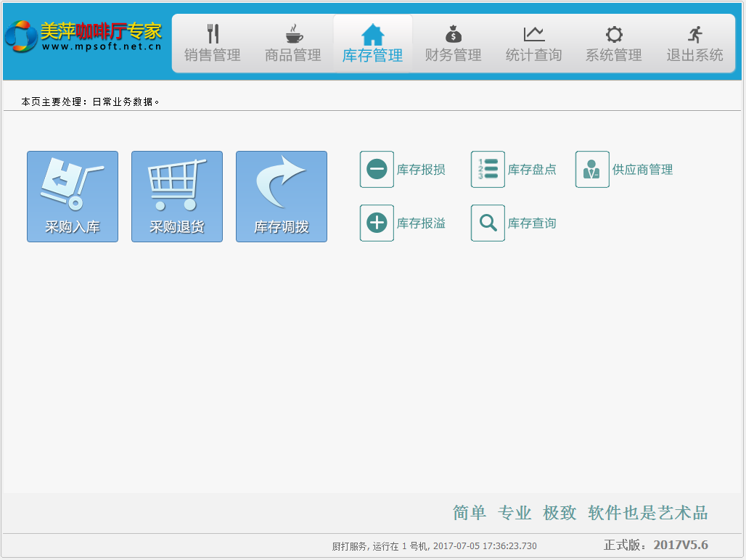Click the 供应商管理 text label
The height and width of the screenshot is (560, 746).
click(x=642, y=170)
